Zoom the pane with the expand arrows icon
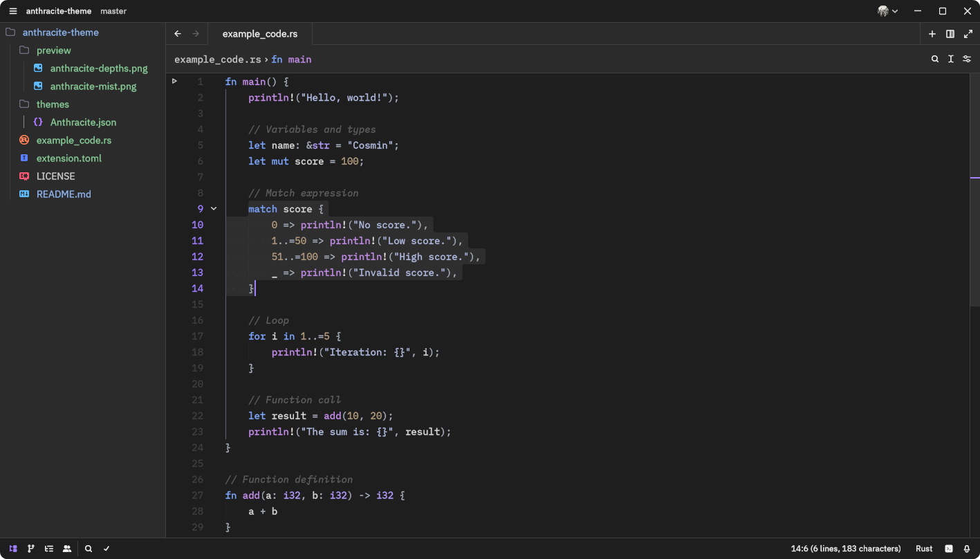 [x=968, y=34]
